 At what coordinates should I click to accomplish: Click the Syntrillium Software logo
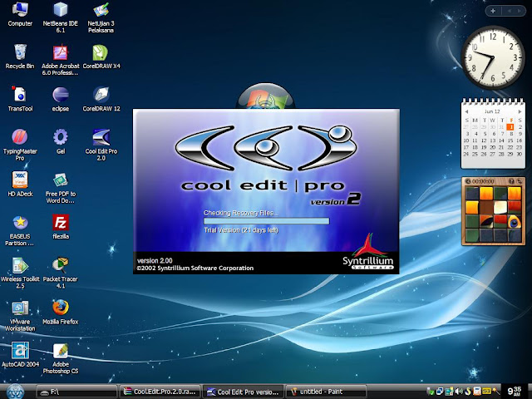(x=368, y=252)
